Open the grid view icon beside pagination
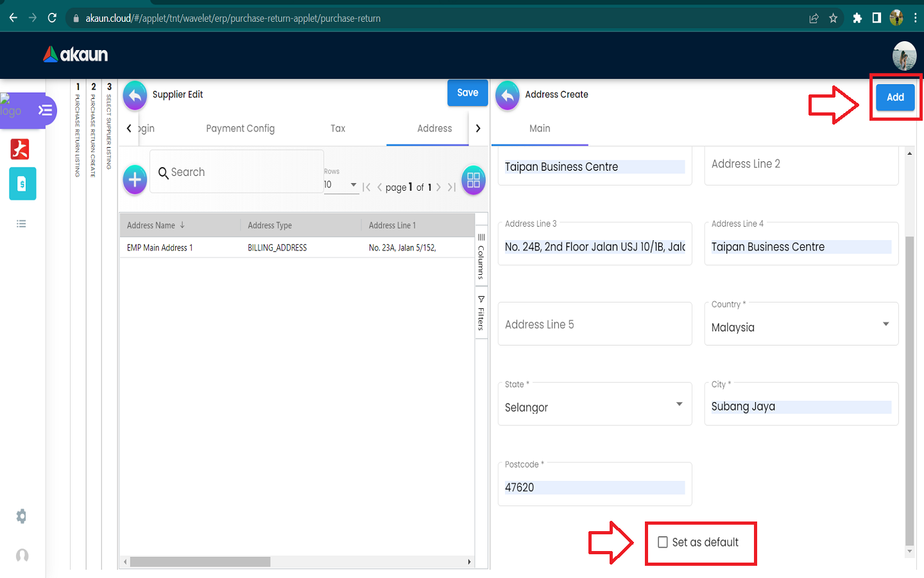The image size is (924, 578). 474,180
